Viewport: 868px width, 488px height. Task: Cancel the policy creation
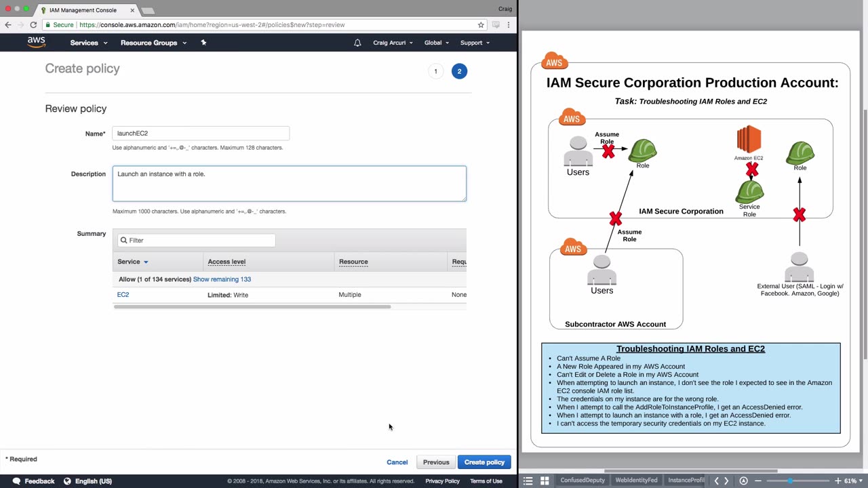(397, 462)
